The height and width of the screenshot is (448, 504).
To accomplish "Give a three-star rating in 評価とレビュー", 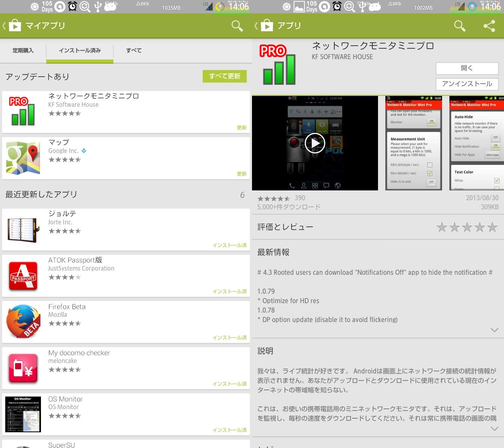I will coord(467,227).
